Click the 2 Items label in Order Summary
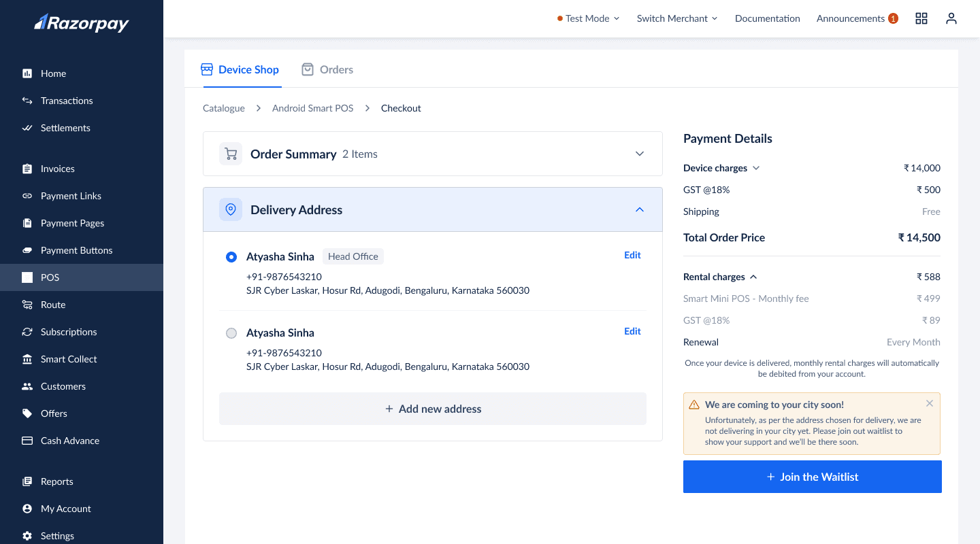This screenshot has width=980, height=544. pyautogui.click(x=360, y=154)
